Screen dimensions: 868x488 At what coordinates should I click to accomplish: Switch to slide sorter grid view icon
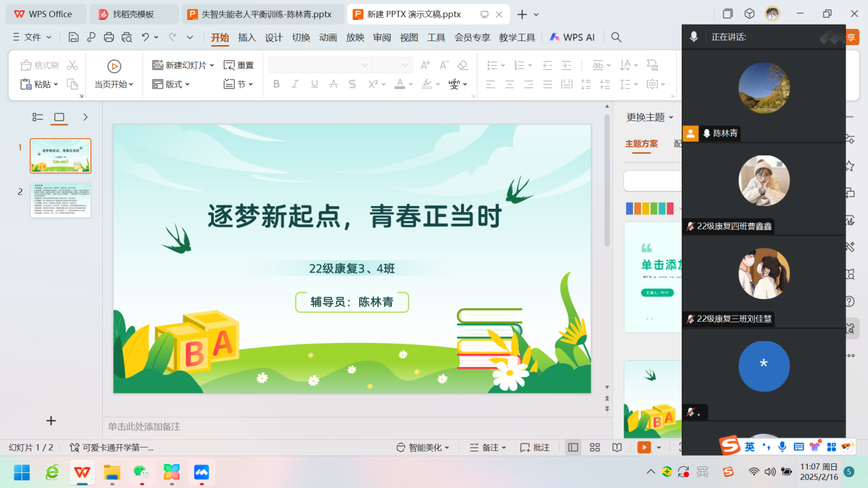point(595,448)
